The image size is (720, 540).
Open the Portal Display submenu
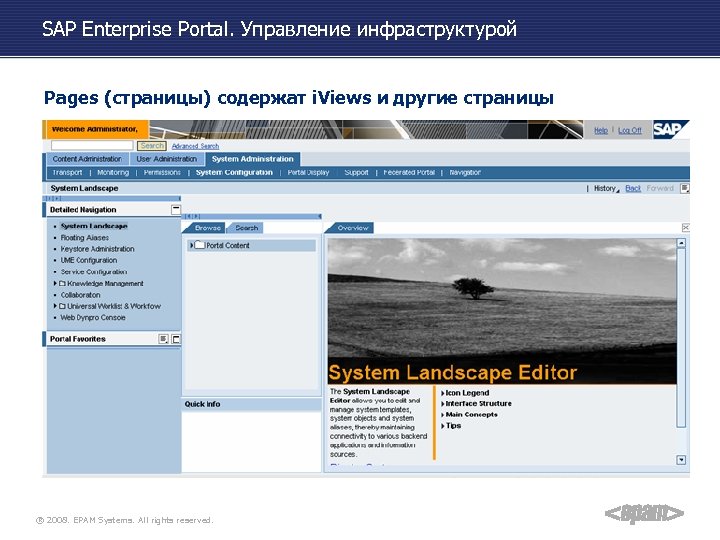(x=308, y=173)
